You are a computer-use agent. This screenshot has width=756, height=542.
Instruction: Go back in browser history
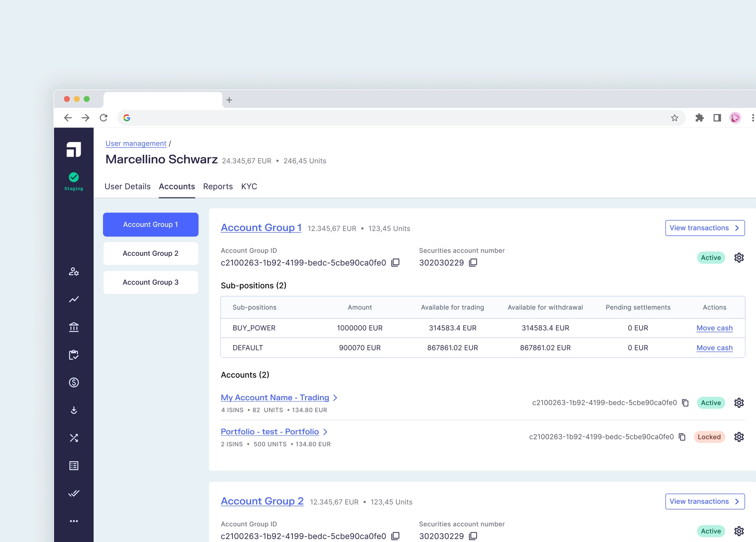point(68,118)
